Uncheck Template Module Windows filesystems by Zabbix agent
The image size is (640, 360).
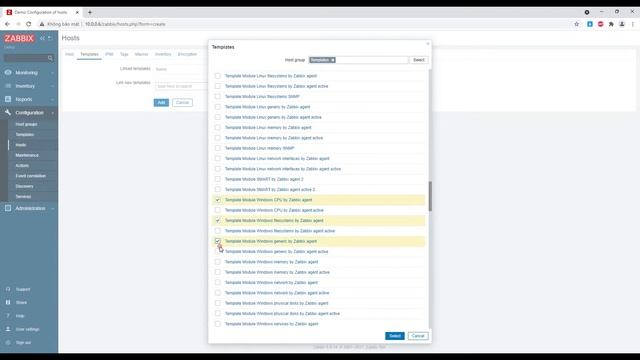coord(218,220)
